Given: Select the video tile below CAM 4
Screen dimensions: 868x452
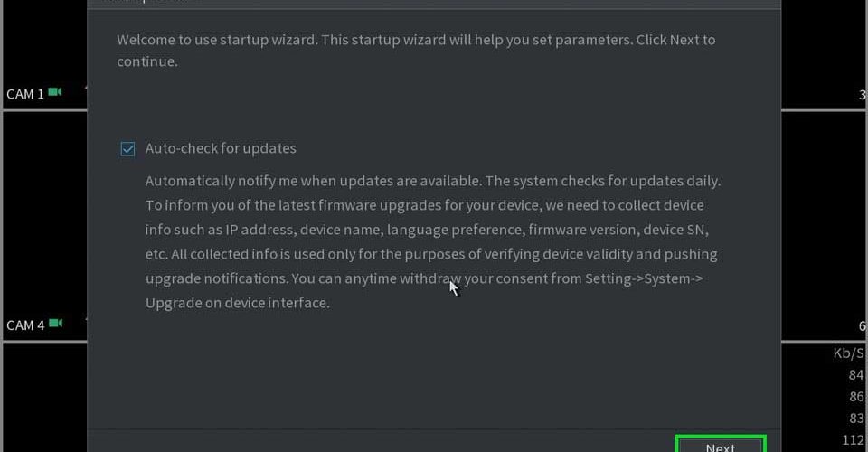Looking at the screenshot, I should click(43, 398).
